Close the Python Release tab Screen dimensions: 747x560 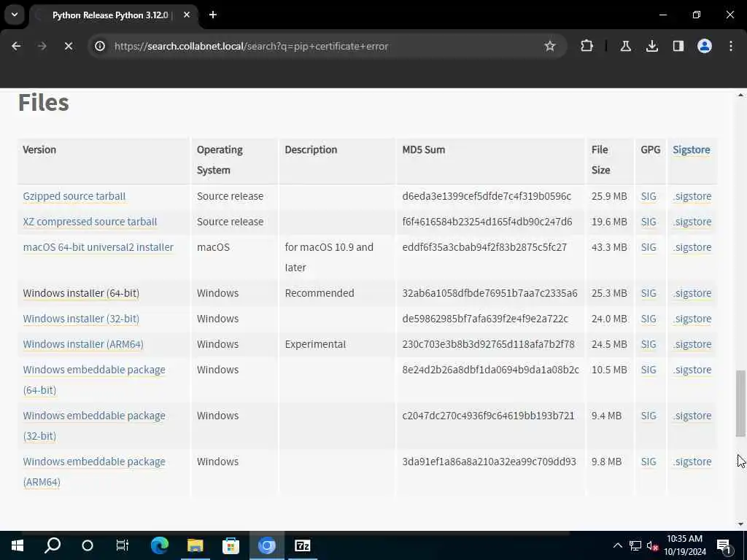click(187, 15)
